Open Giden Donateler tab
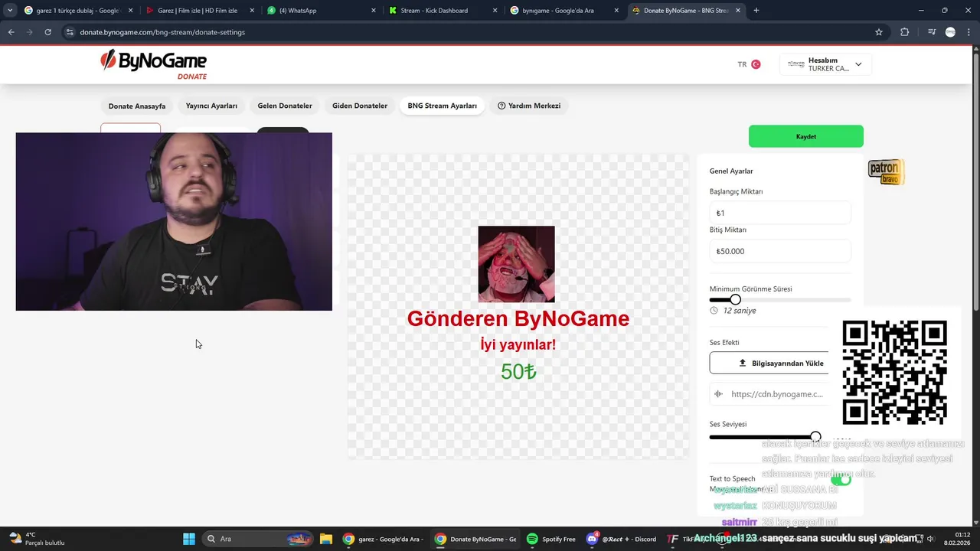 (360, 106)
